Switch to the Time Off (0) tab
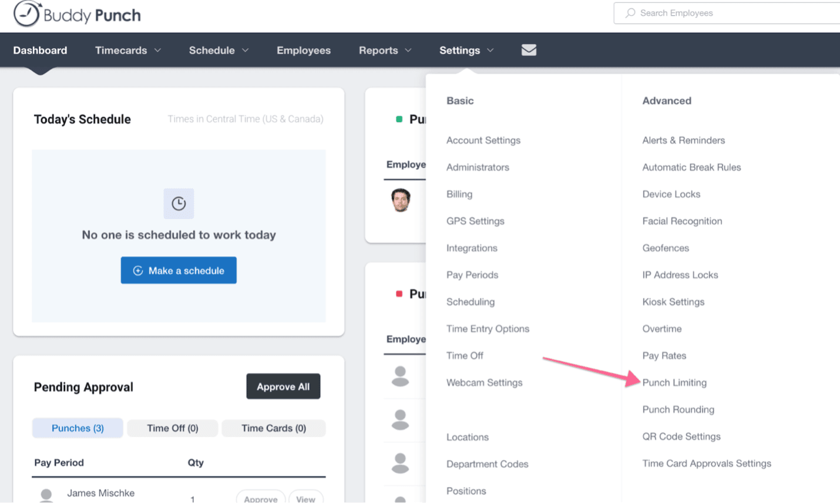The width and height of the screenshot is (840, 504). (173, 428)
